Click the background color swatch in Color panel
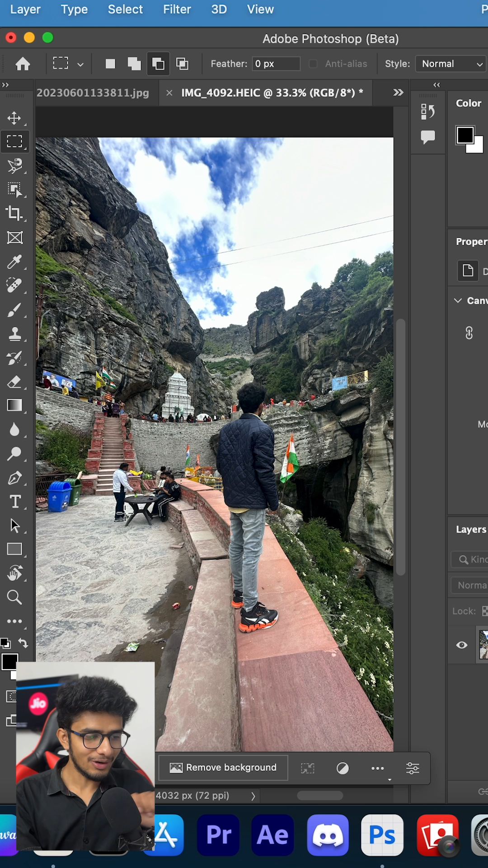Viewport: 488px width, 868px height. point(478,147)
